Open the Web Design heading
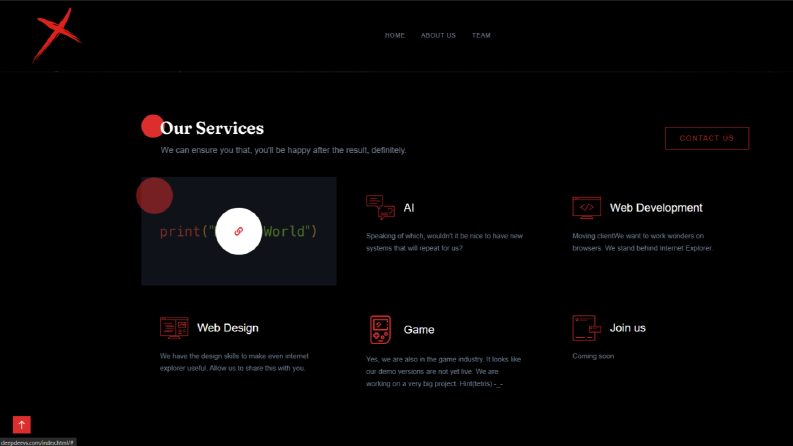 pos(228,328)
